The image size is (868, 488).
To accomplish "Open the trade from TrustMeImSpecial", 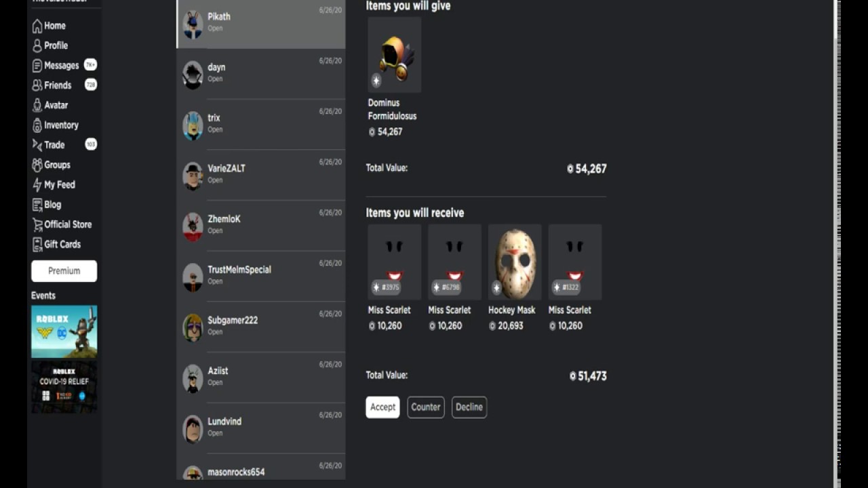I will tap(261, 277).
